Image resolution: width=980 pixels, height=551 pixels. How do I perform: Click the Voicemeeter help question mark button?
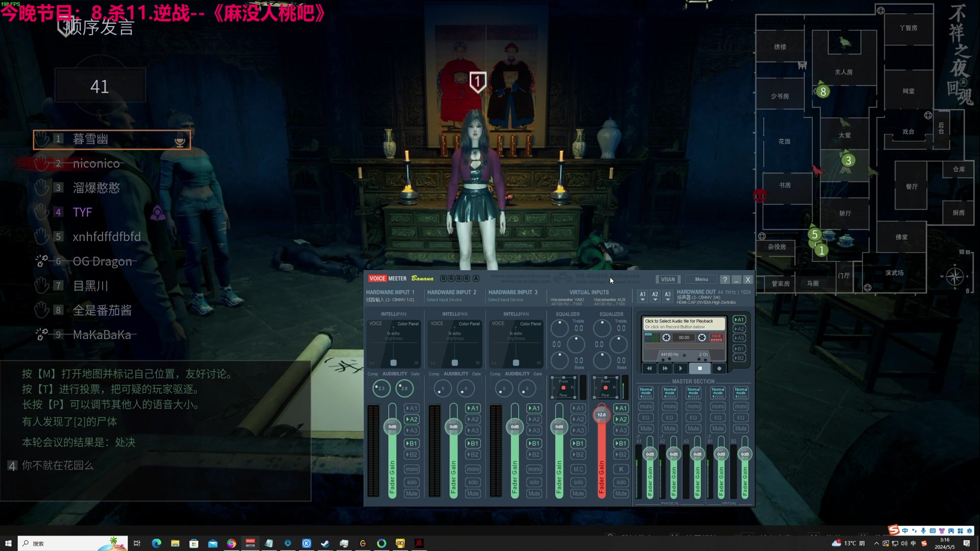point(725,280)
